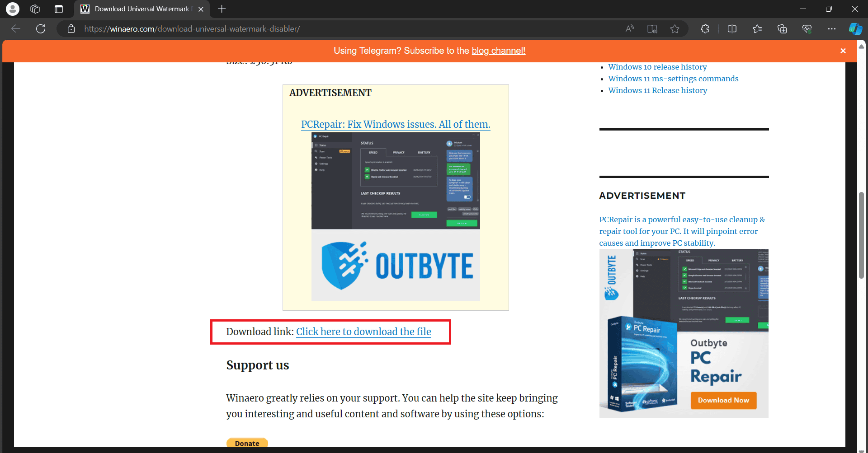
Task: View site information lock icon
Action: click(71, 29)
